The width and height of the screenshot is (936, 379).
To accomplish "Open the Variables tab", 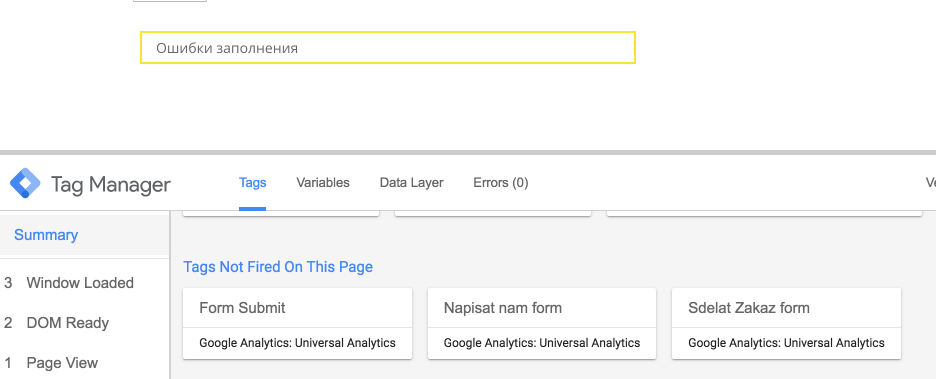I will coord(323,183).
